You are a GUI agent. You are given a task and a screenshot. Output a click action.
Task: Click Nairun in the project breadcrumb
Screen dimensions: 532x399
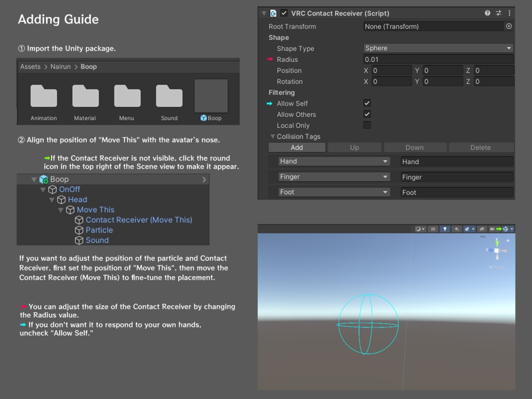(60, 66)
